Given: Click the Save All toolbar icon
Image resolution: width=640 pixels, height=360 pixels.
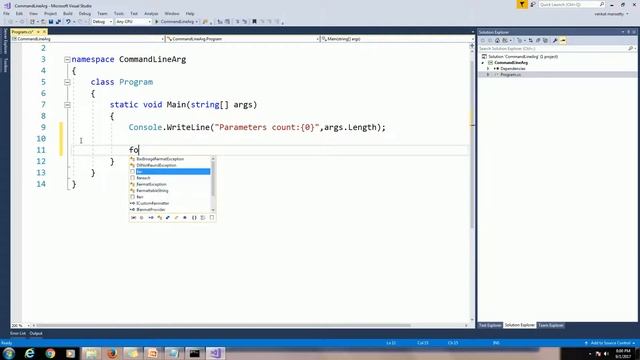Looking at the screenshot, I should pyautogui.click(x=58, y=22).
